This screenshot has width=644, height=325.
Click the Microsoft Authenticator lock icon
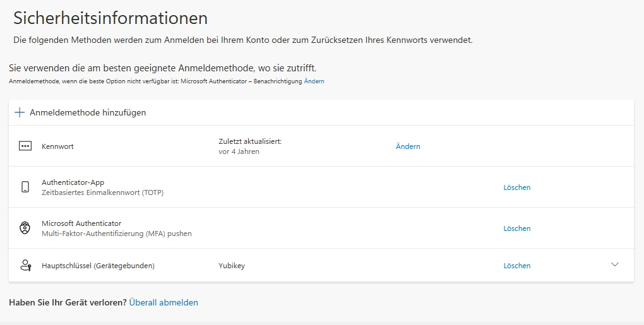tap(25, 228)
